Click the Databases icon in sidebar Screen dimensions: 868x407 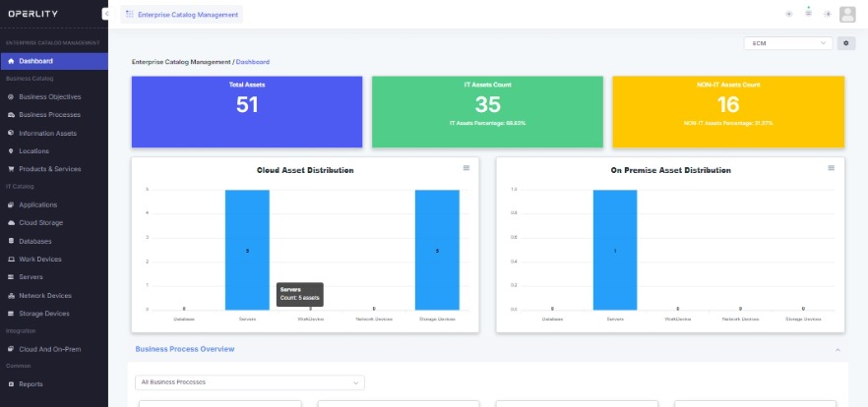pyautogui.click(x=10, y=241)
